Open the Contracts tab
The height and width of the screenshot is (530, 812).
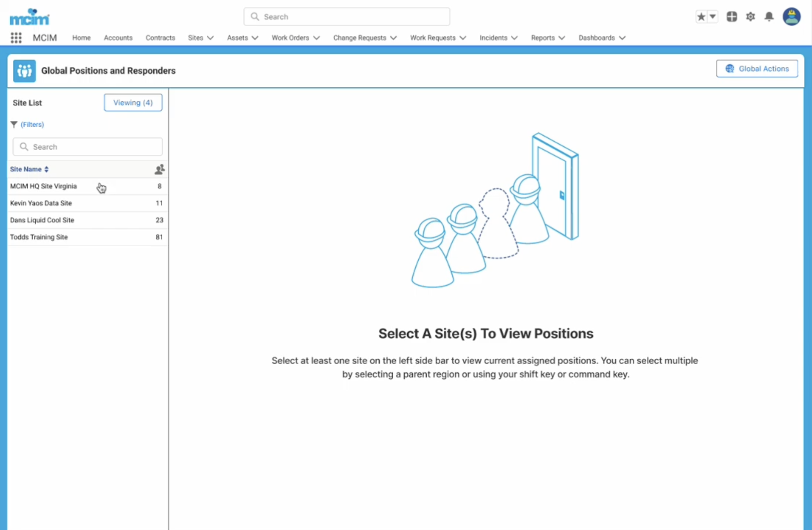(x=160, y=38)
